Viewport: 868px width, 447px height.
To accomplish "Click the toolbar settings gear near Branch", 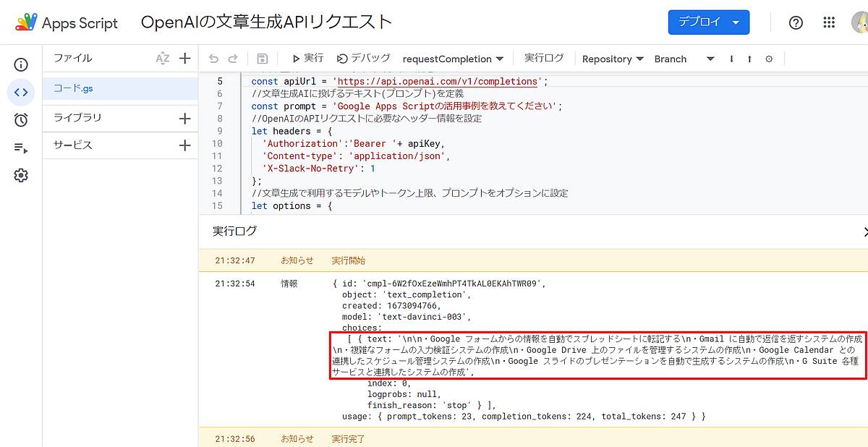I will [769, 58].
